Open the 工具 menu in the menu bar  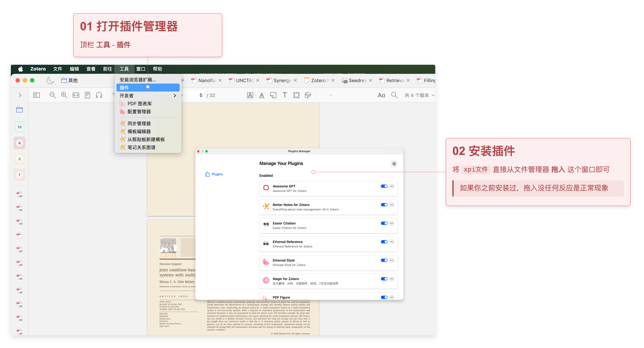tap(124, 69)
